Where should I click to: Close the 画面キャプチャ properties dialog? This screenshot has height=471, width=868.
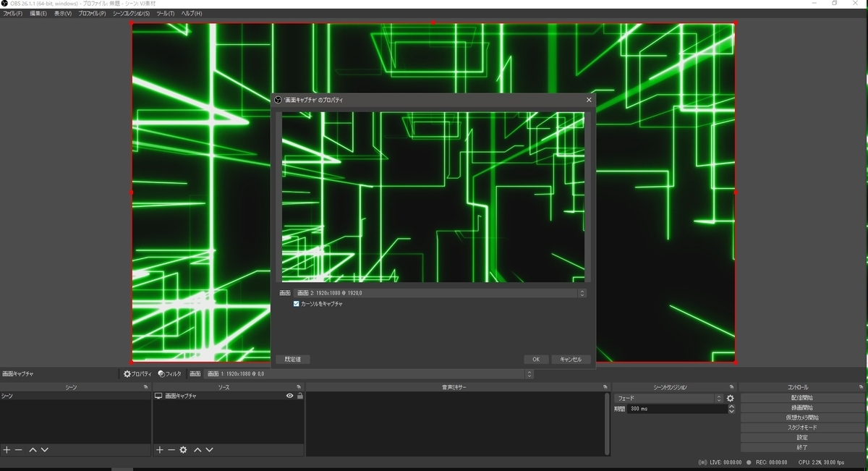(x=589, y=100)
